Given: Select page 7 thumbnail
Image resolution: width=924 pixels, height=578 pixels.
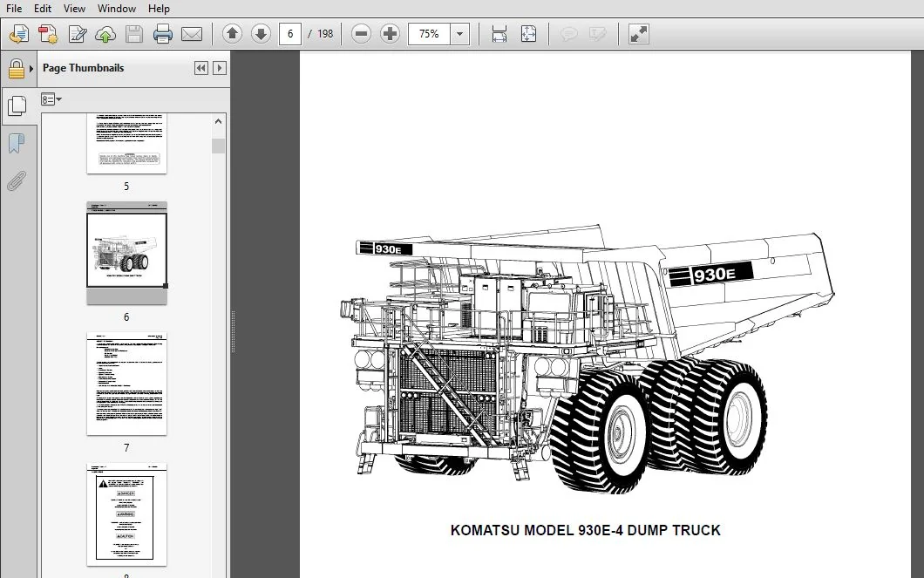Looking at the screenshot, I should coord(126,384).
